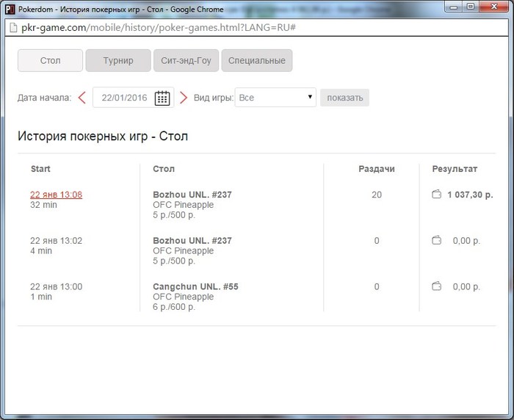Screen dimensions: 514x420
Task: Click the Результат column header
Action: point(455,169)
